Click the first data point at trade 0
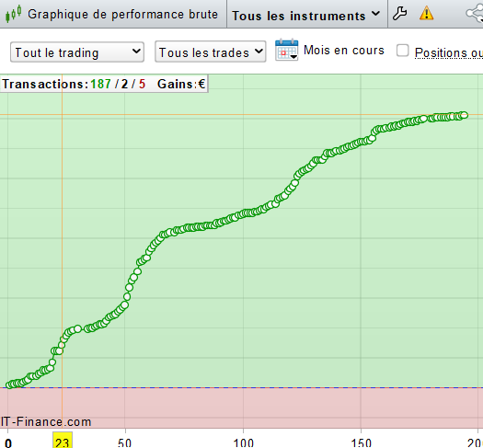Screen dimensions: 483x448 [x=9, y=385]
